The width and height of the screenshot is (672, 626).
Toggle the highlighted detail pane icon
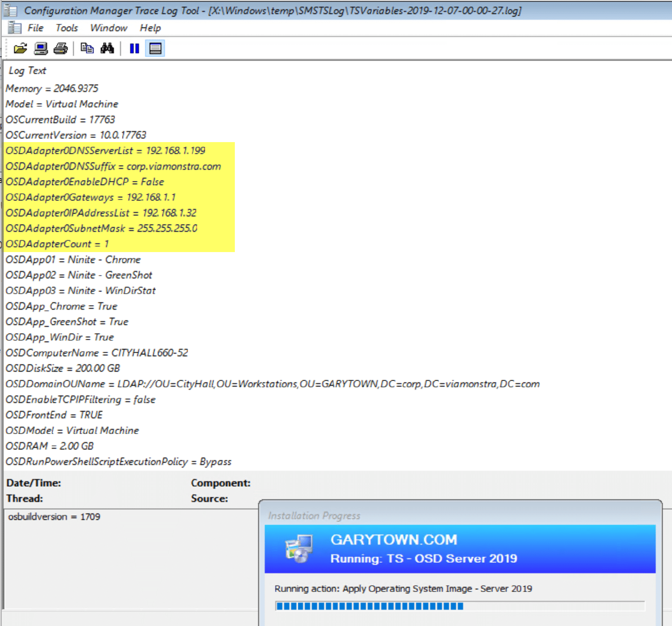[155, 48]
